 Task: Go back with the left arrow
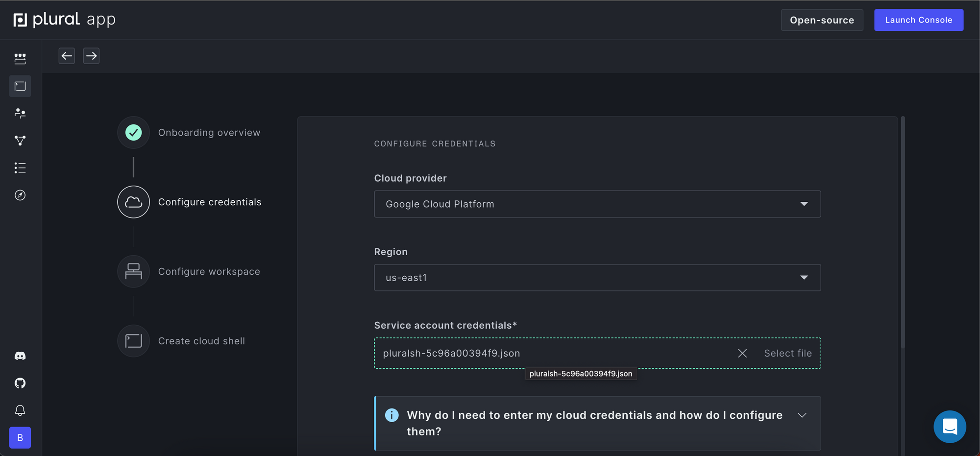(67, 56)
